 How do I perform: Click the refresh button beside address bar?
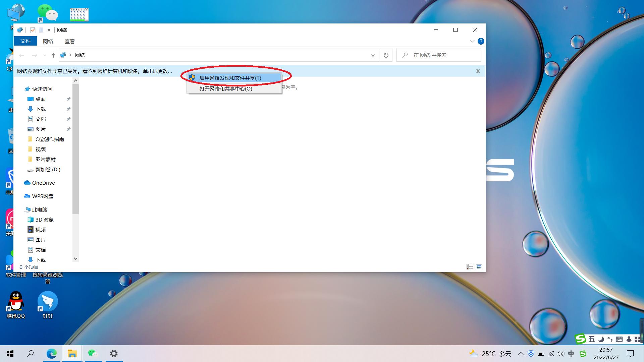(x=386, y=55)
